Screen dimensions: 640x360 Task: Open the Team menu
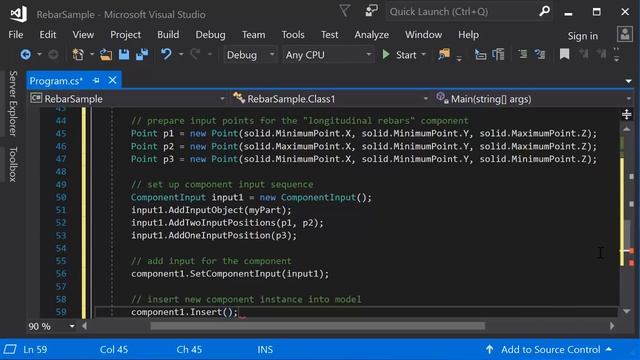[x=253, y=35]
